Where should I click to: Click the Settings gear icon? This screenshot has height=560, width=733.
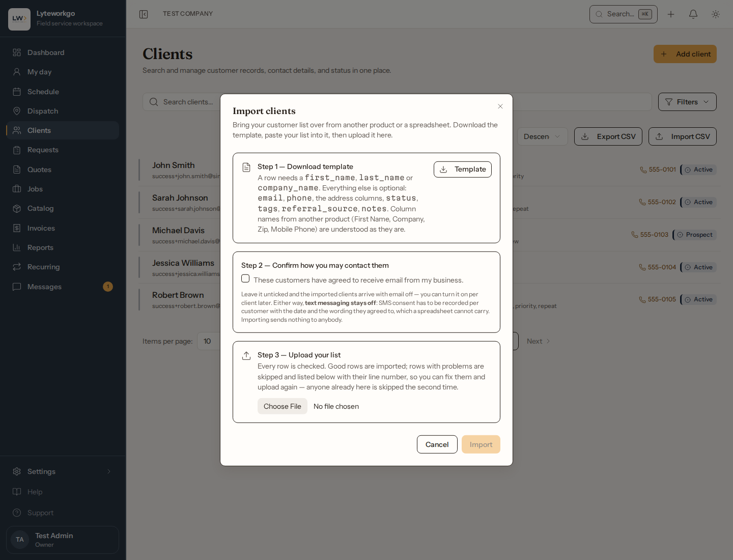(x=17, y=471)
